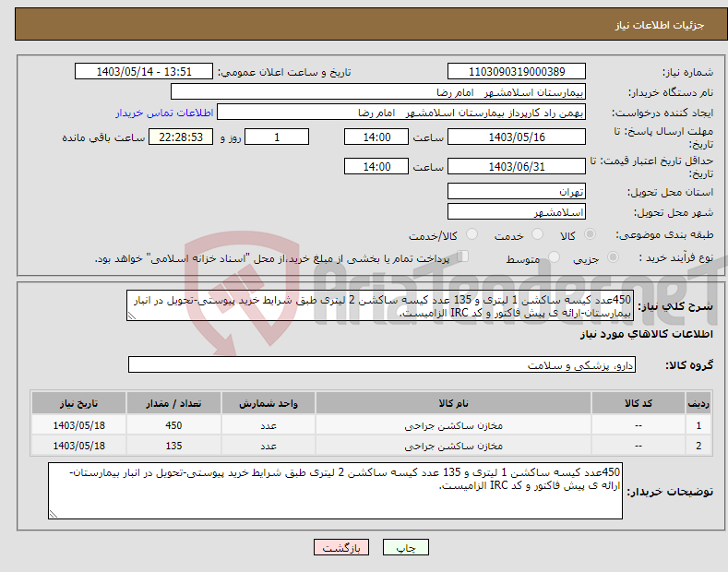Image resolution: width=728 pixels, height=572 pixels.
Task: Click the توضیحات خریدار text area
Action: pos(335,491)
